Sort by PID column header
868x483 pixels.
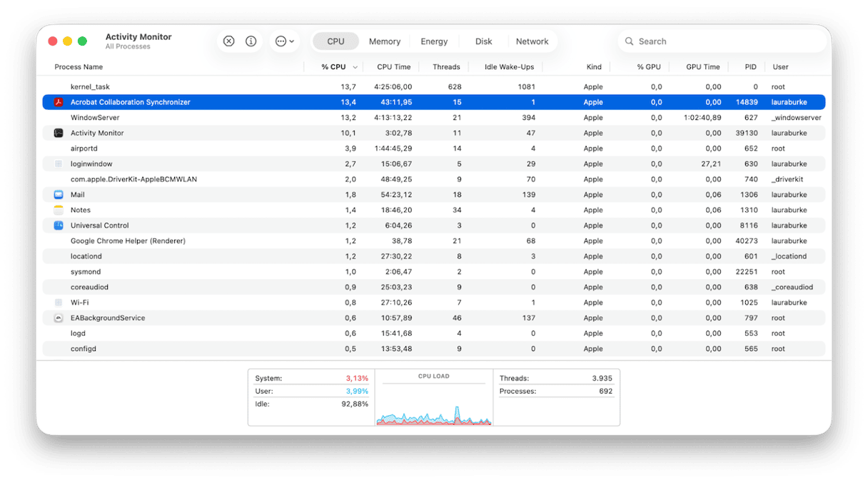click(750, 67)
